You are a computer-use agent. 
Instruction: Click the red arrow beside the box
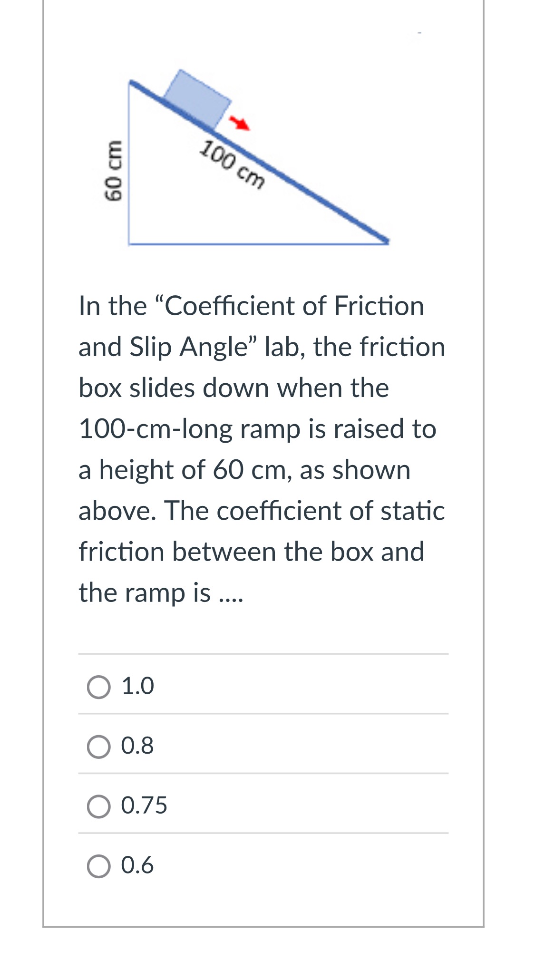click(240, 123)
